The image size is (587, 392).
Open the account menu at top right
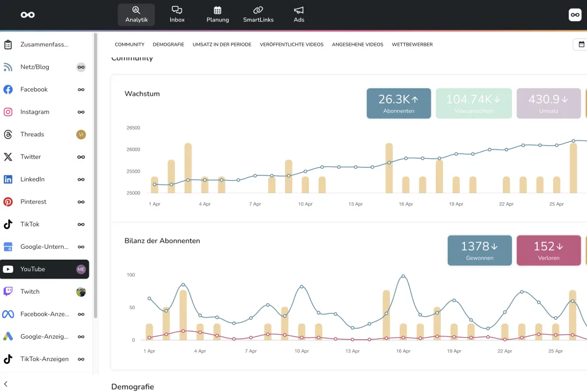[x=574, y=15]
